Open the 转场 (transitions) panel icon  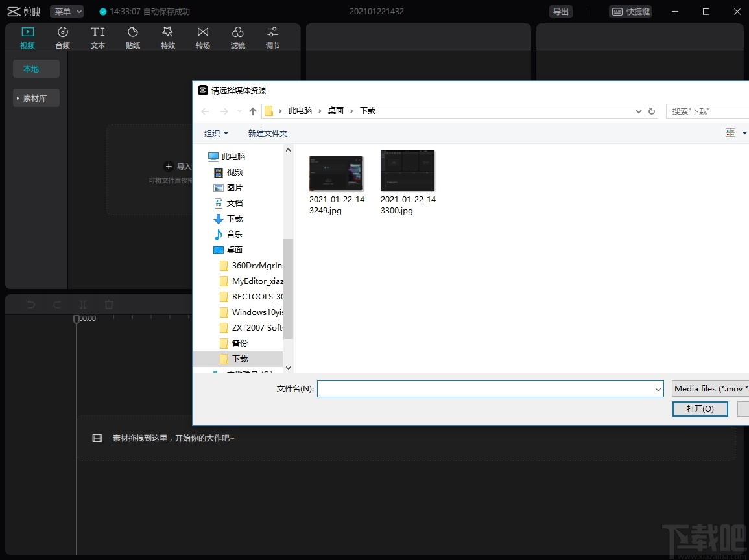(203, 37)
